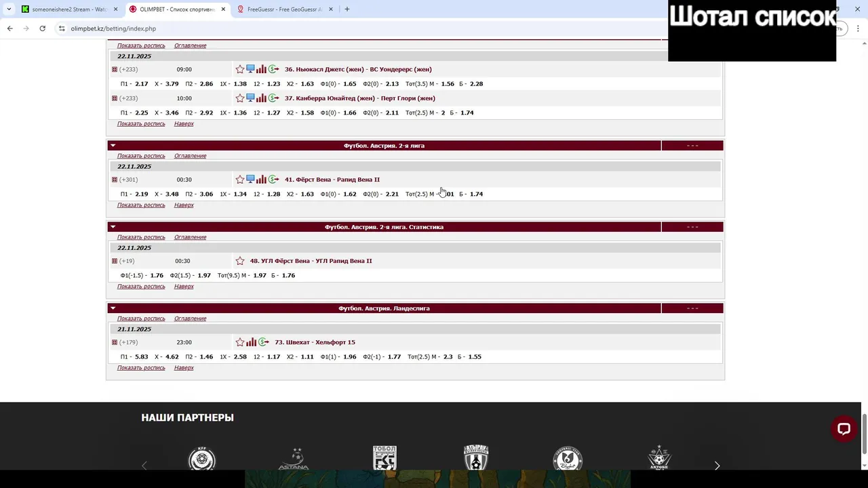Screen dimensions: 868x488
Task: Open match 37 Канберра Юнайтед - Перт Глори
Action: click(x=359, y=98)
